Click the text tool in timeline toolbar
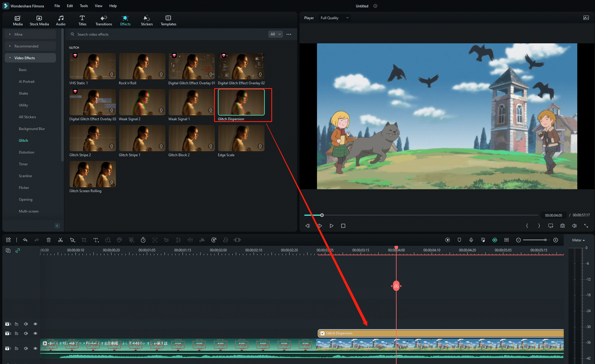The width and height of the screenshot is (595, 364). tap(96, 240)
